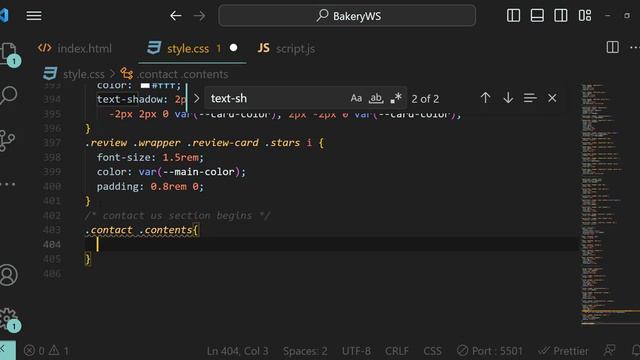Click the status bar icon right of Prettier

[x=609, y=350]
